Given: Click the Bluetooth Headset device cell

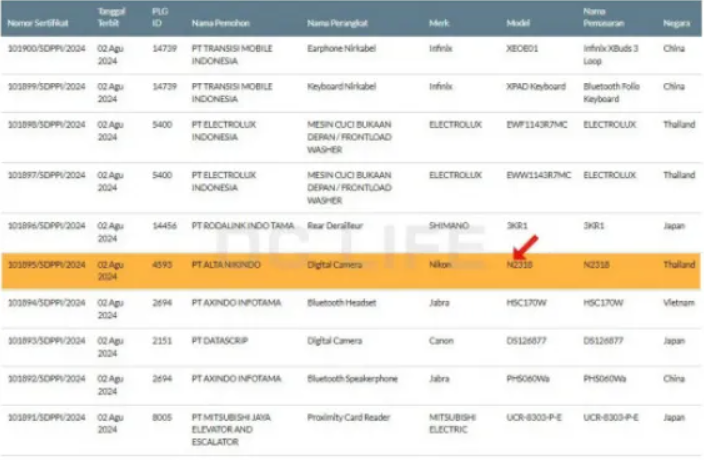Looking at the screenshot, I should (342, 302).
